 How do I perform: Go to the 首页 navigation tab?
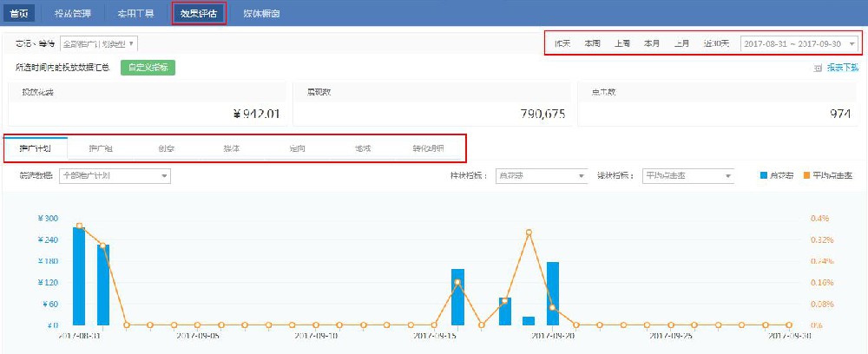(x=18, y=13)
